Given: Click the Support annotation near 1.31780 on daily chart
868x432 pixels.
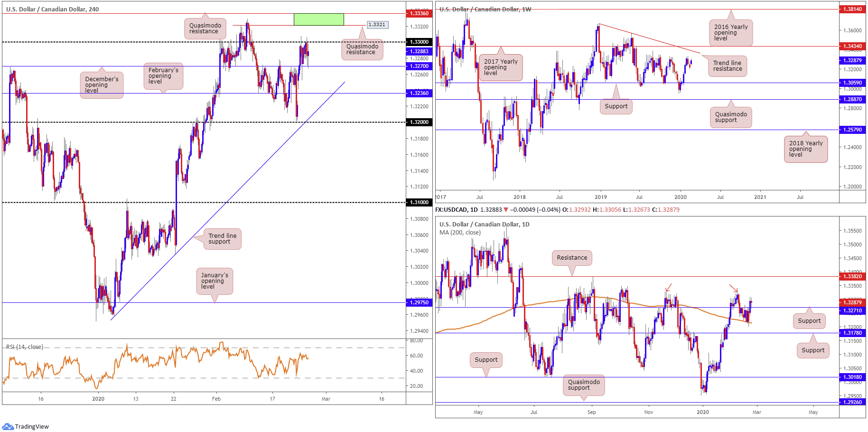Looking at the screenshot, I should tap(813, 350).
